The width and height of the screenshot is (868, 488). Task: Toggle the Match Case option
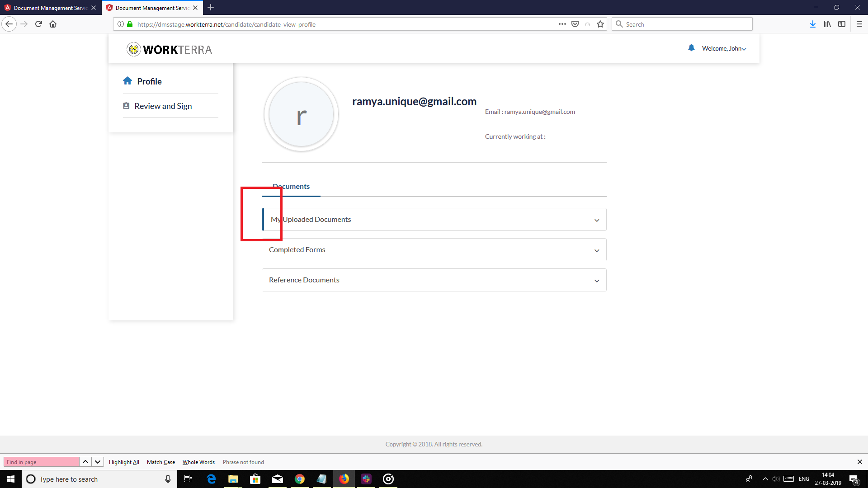pyautogui.click(x=160, y=462)
